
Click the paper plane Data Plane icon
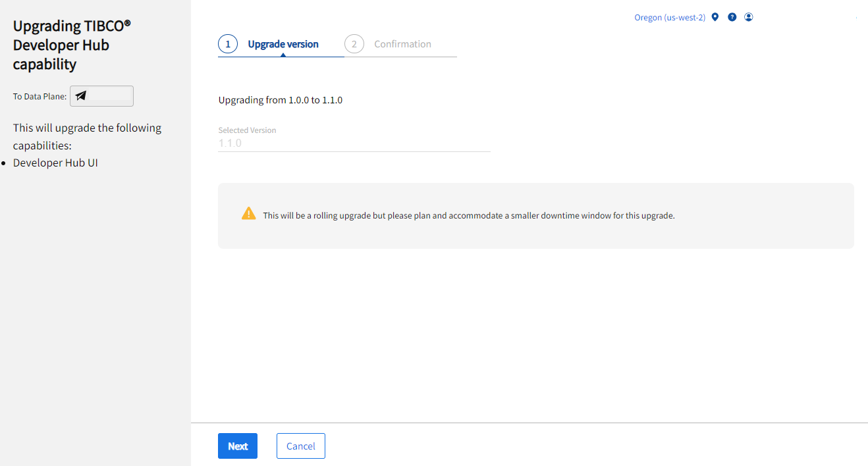tap(80, 96)
